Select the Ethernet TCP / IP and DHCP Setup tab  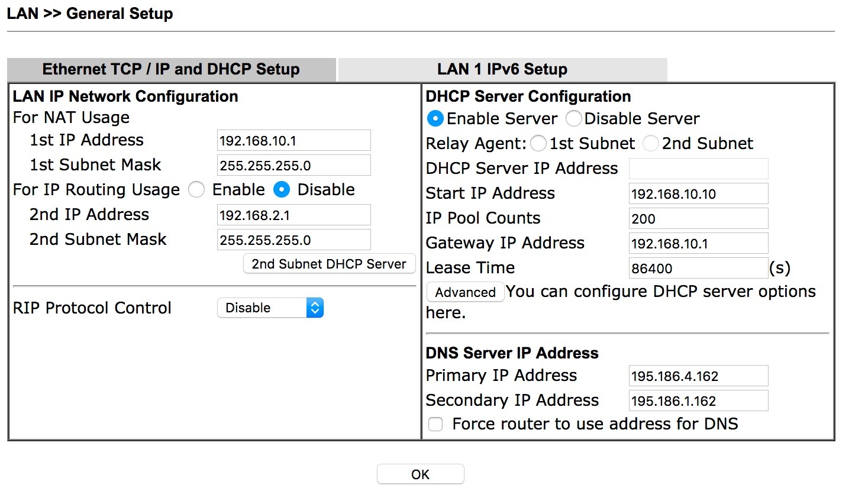pos(171,69)
